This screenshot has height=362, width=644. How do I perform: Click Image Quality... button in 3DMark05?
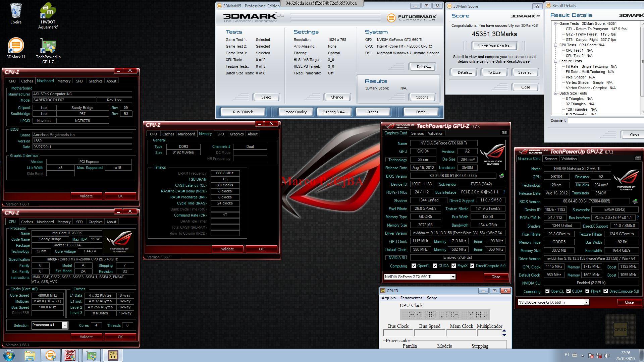tap(297, 112)
